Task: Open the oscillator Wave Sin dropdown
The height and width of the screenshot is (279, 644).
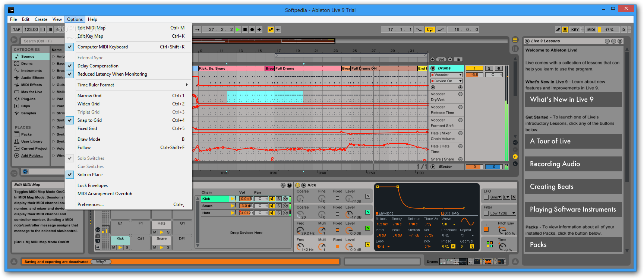Action: (x=449, y=224)
